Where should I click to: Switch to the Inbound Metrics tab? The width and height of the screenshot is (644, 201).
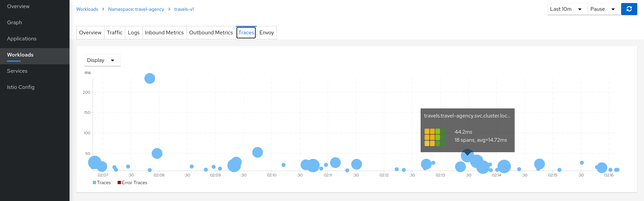click(164, 33)
